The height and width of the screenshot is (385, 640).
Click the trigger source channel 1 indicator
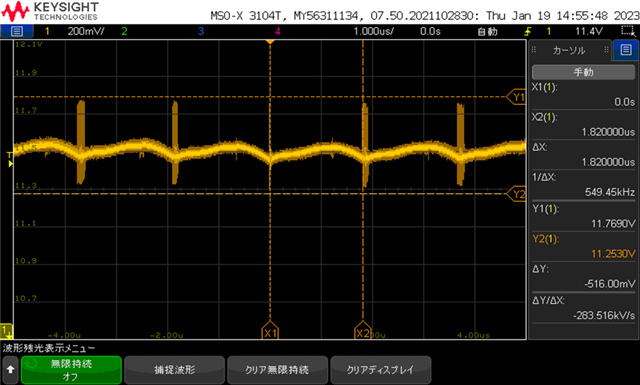(x=549, y=31)
